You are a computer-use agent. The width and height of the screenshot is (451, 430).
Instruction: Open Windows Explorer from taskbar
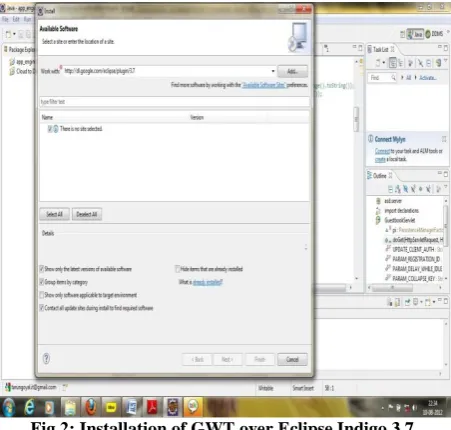[x=70, y=407]
